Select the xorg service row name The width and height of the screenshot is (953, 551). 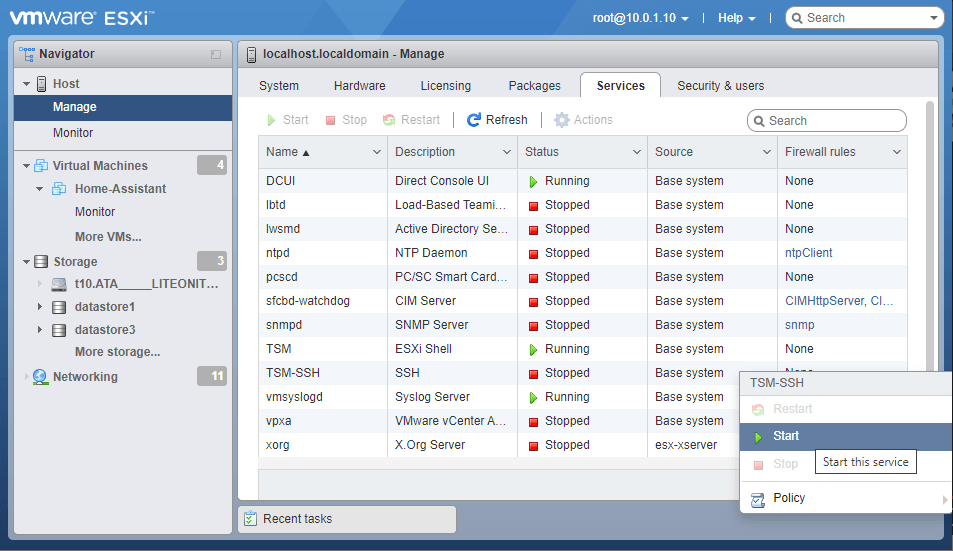coord(277,445)
